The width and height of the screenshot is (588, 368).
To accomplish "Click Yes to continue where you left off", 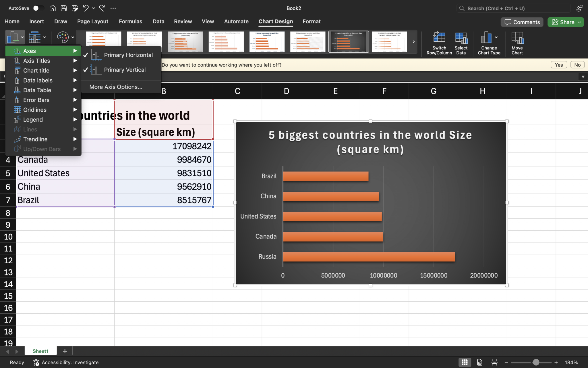I will [x=558, y=65].
